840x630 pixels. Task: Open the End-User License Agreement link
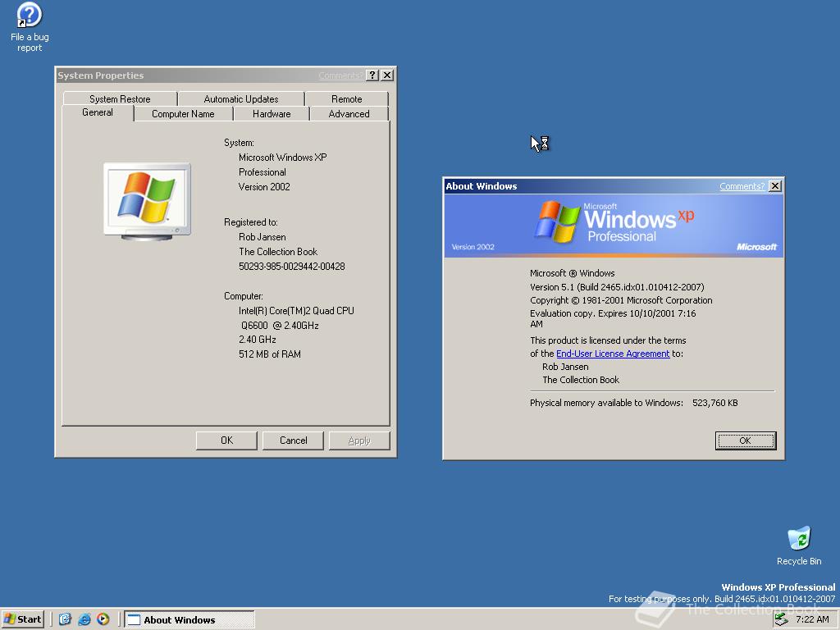613,354
